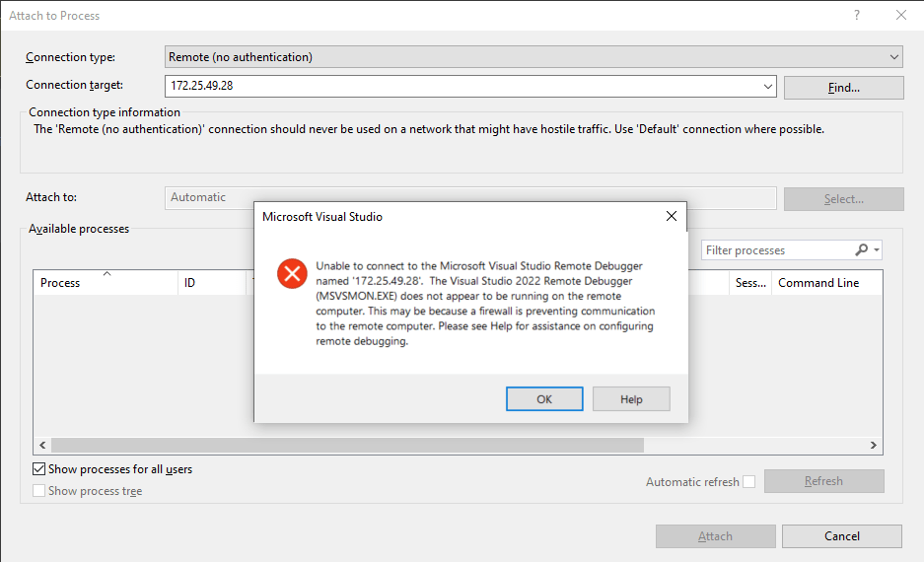924x562 pixels.
Task: Click scrollbar right arrow in process list
Action: pyautogui.click(x=874, y=446)
